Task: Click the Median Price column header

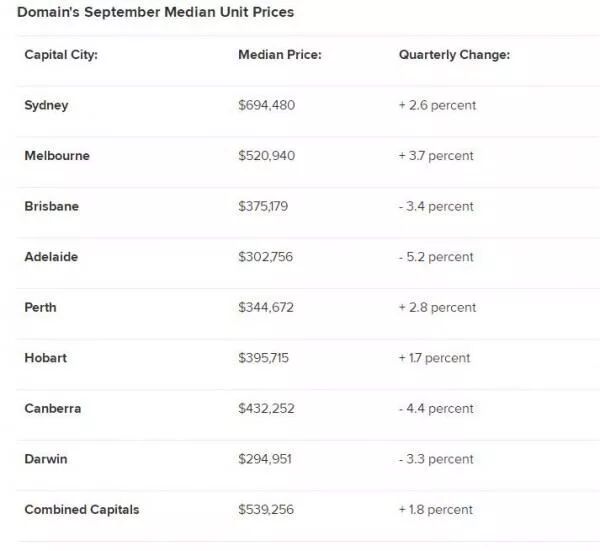Action: [x=279, y=55]
